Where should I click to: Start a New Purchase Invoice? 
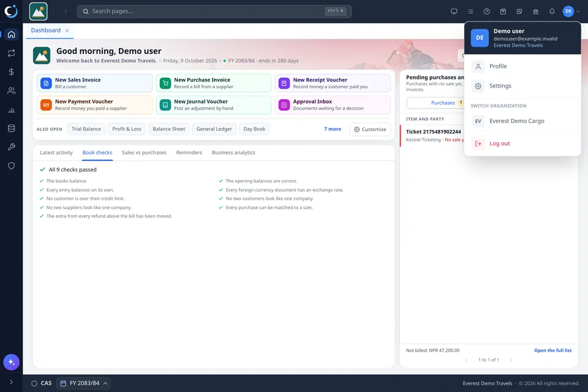point(213,83)
